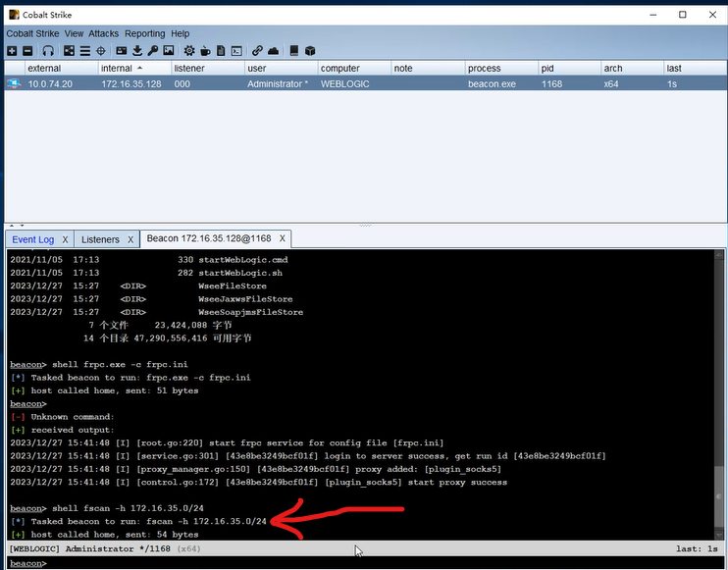Sort by the external column header
This screenshot has height=570, width=728.
[61, 69]
